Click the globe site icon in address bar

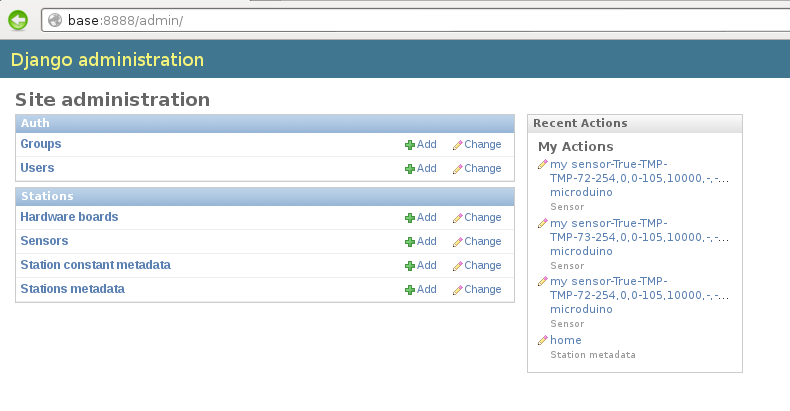tap(54, 20)
